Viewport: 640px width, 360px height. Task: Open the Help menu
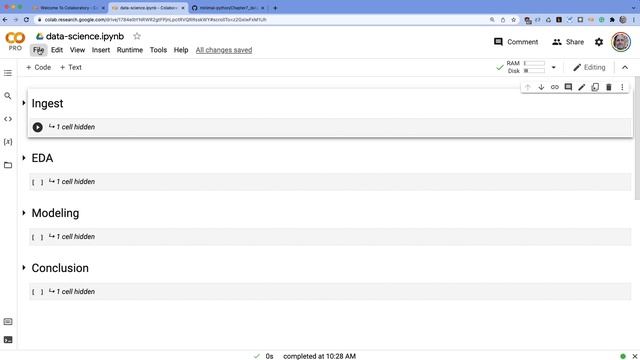coord(181,50)
